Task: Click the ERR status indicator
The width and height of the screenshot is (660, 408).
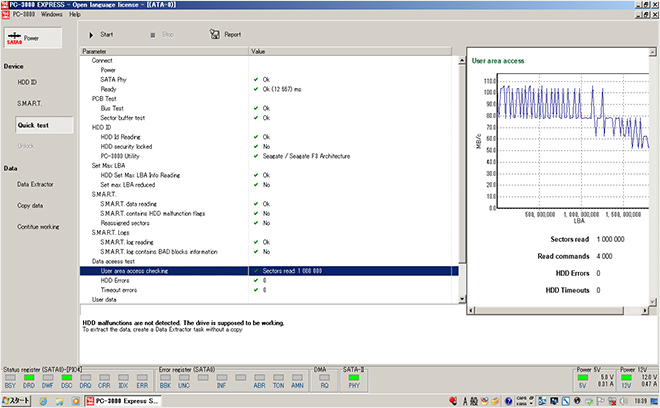Action: tap(142, 377)
